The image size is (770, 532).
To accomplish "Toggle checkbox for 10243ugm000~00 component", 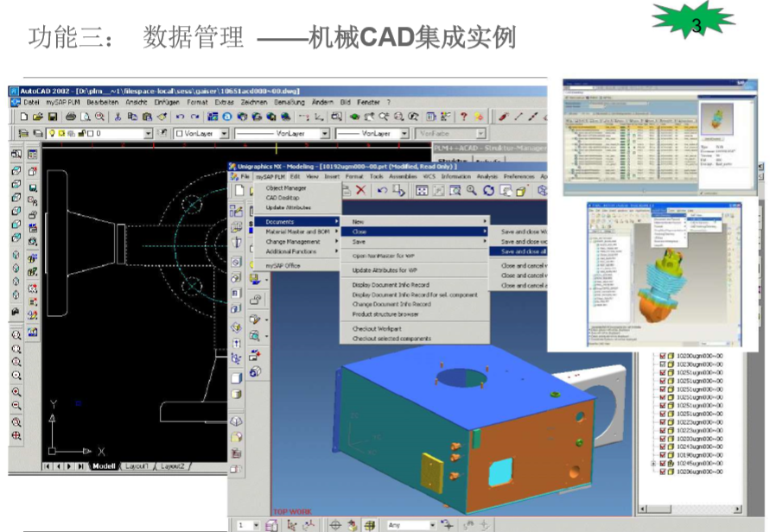I will click(663, 447).
